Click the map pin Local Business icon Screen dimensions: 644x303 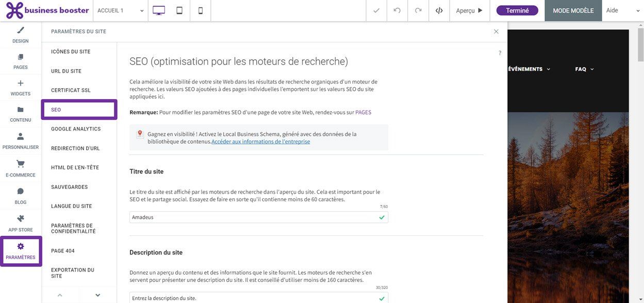(140, 134)
